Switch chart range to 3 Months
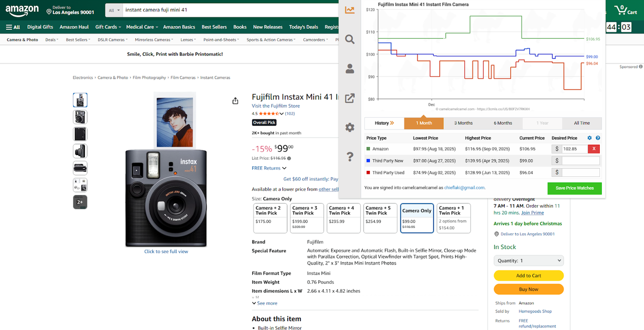Viewport: 644px width, 330px height. click(463, 123)
